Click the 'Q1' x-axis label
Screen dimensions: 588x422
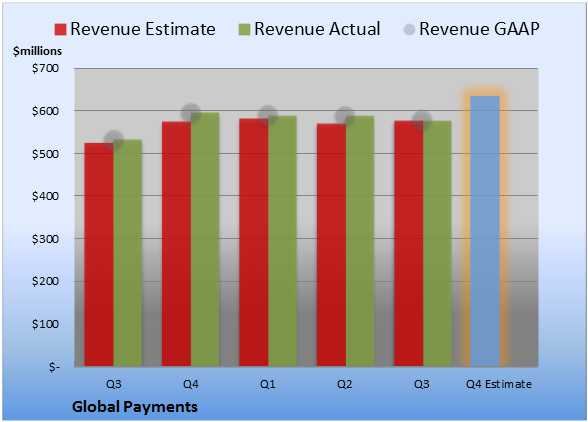(268, 384)
